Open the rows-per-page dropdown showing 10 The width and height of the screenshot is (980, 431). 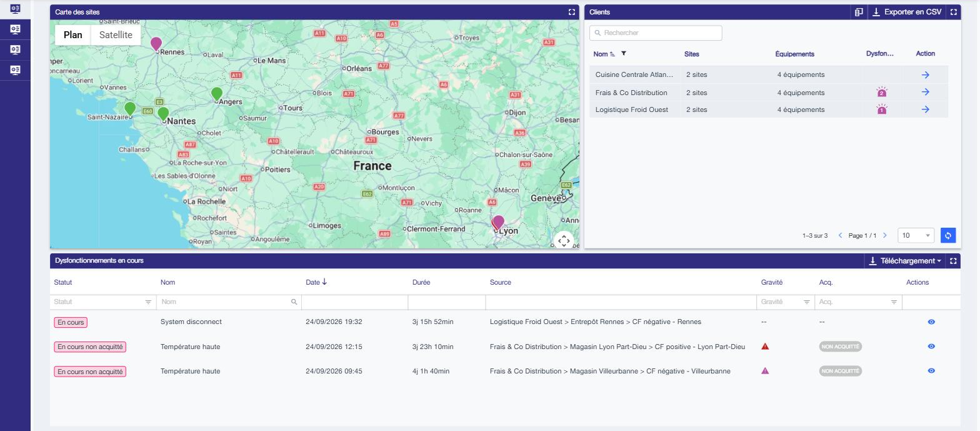[x=916, y=235]
